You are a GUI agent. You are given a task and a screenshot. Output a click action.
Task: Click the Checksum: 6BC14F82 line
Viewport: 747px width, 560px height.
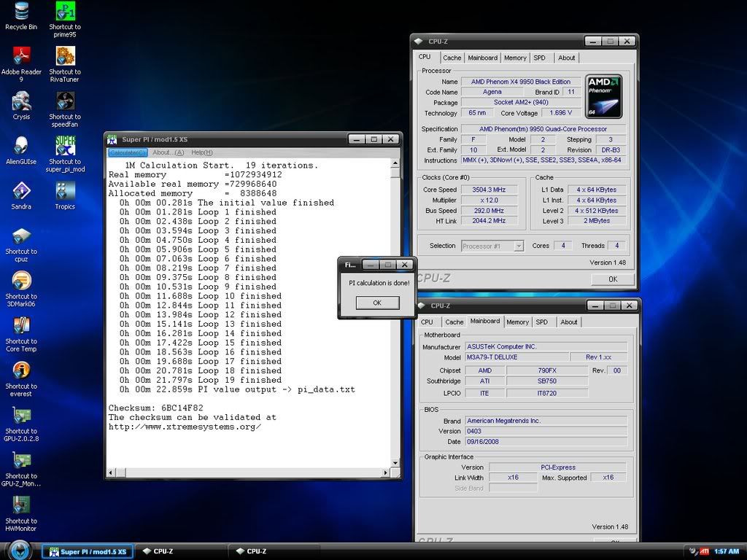click(x=156, y=408)
